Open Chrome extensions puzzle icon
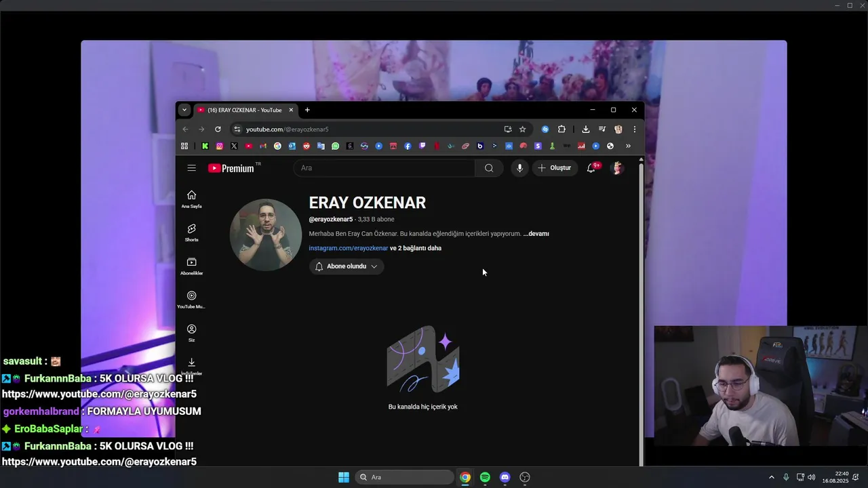 (x=561, y=129)
